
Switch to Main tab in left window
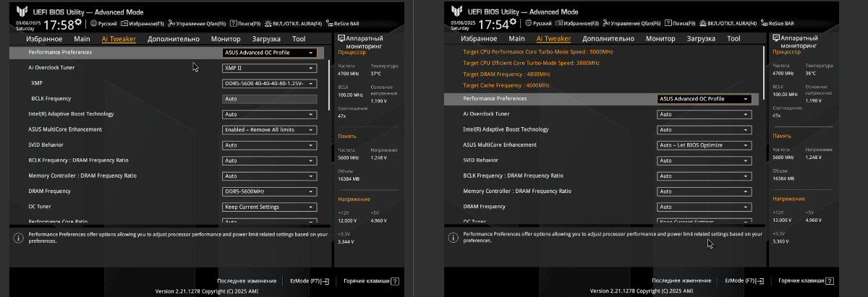coord(82,38)
